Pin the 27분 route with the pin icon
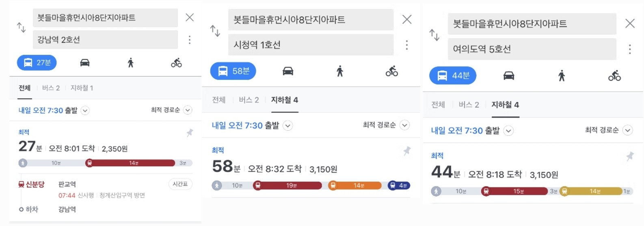 (190, 133)
